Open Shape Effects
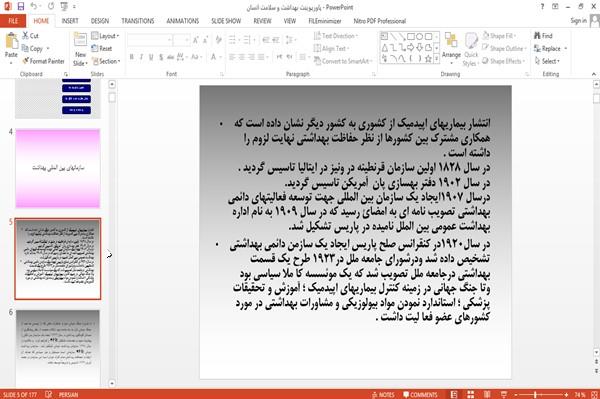 click(504, 61)
